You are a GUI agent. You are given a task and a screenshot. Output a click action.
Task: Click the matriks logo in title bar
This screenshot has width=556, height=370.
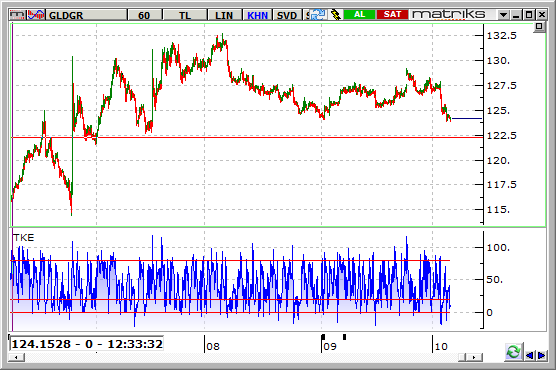[449, 15]
